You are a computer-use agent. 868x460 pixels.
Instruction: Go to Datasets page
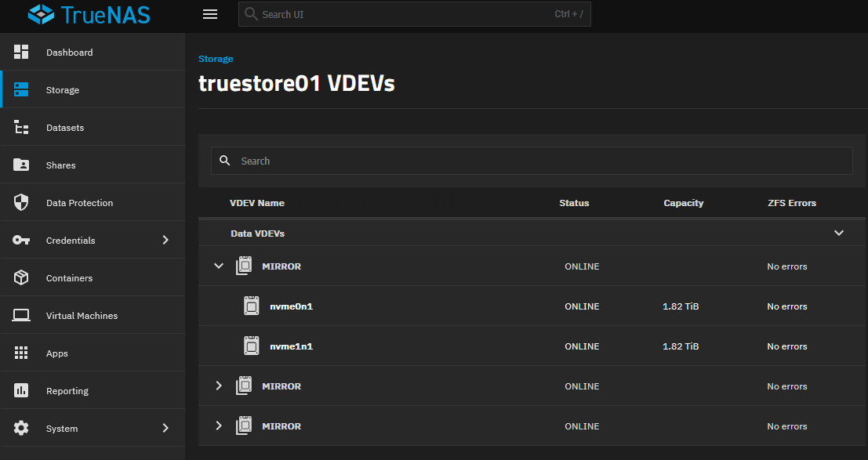pos(65,128)
